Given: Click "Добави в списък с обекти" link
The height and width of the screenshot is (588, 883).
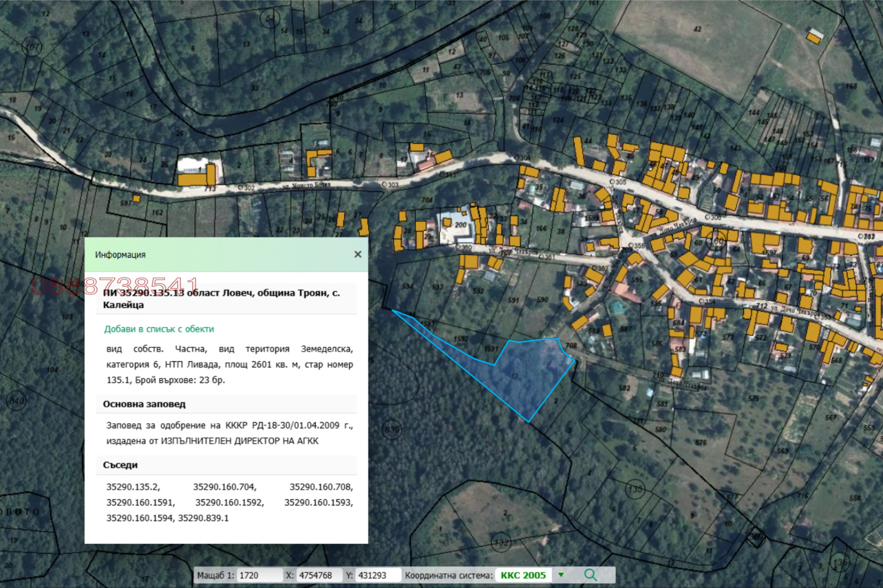Looking at the screenshot, I should [159, 329].
